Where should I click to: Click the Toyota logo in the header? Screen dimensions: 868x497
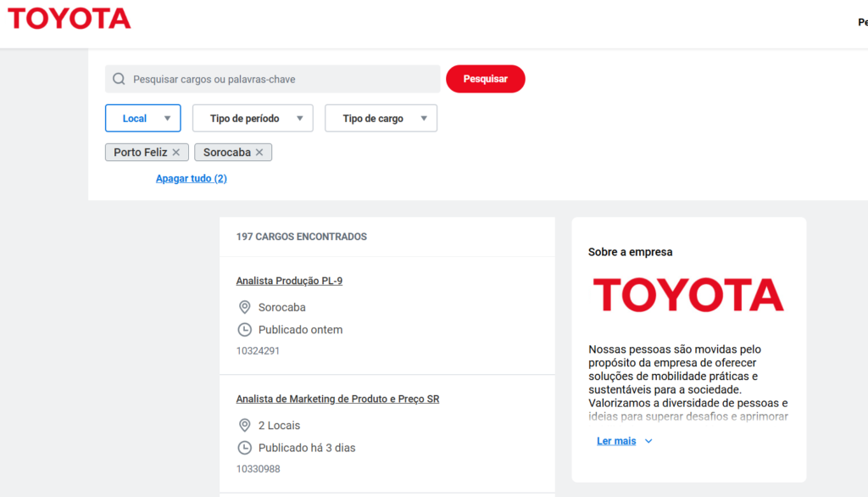[x=70, y=19]
